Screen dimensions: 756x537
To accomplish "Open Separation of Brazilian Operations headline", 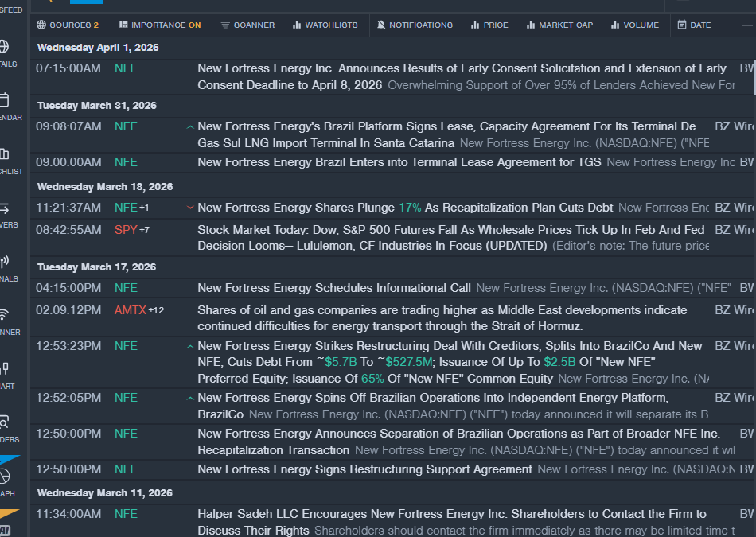I will tap(458, 442).
